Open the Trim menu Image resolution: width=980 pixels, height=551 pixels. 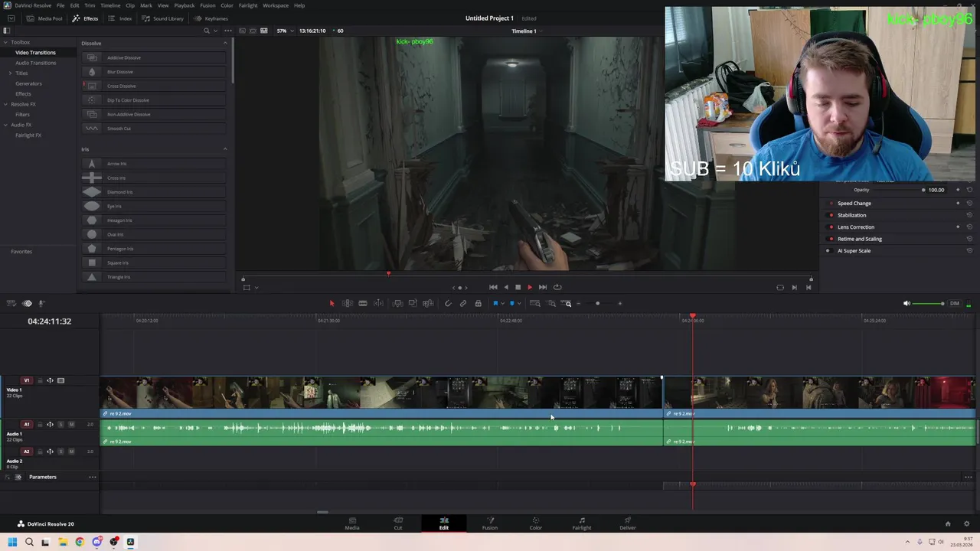pyautogui.click(x=90, y=5)
